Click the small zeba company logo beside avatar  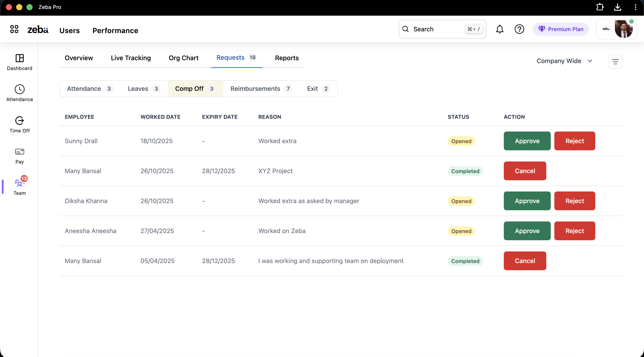coord(606,29)
